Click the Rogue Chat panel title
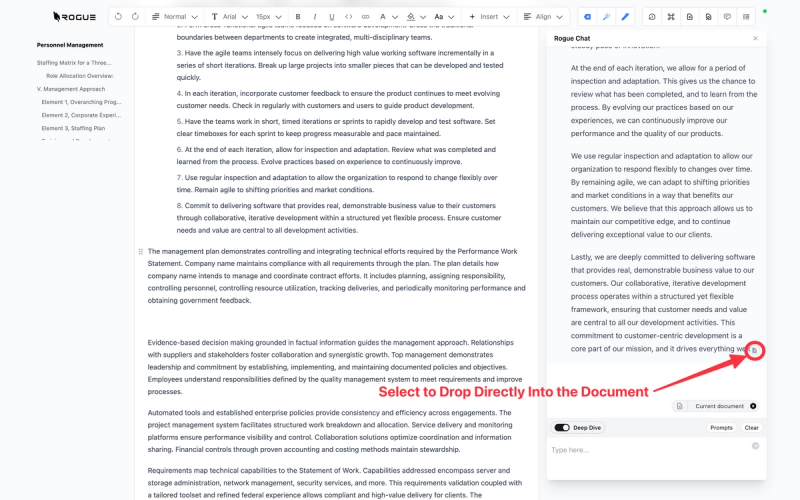 click(572, 38)
